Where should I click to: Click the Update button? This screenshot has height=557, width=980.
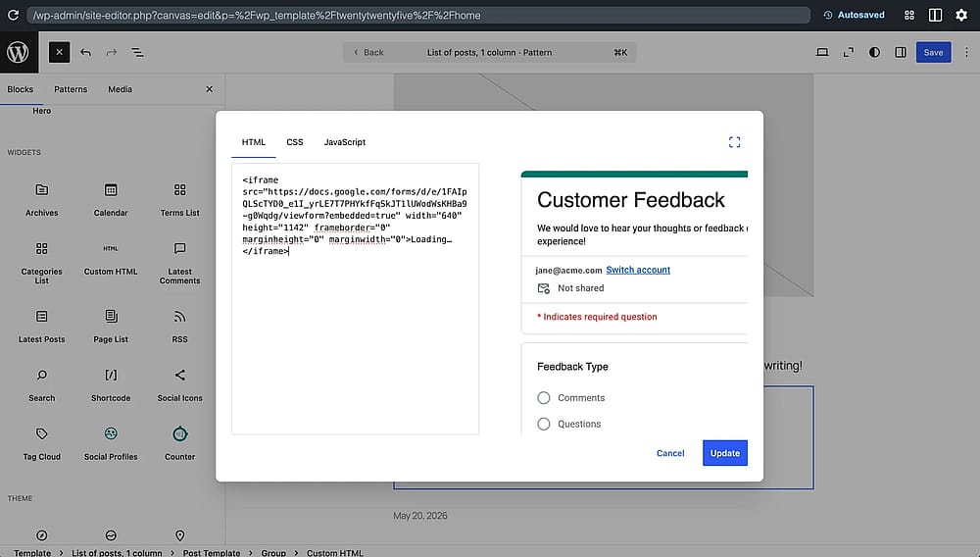tap(725, 453)
